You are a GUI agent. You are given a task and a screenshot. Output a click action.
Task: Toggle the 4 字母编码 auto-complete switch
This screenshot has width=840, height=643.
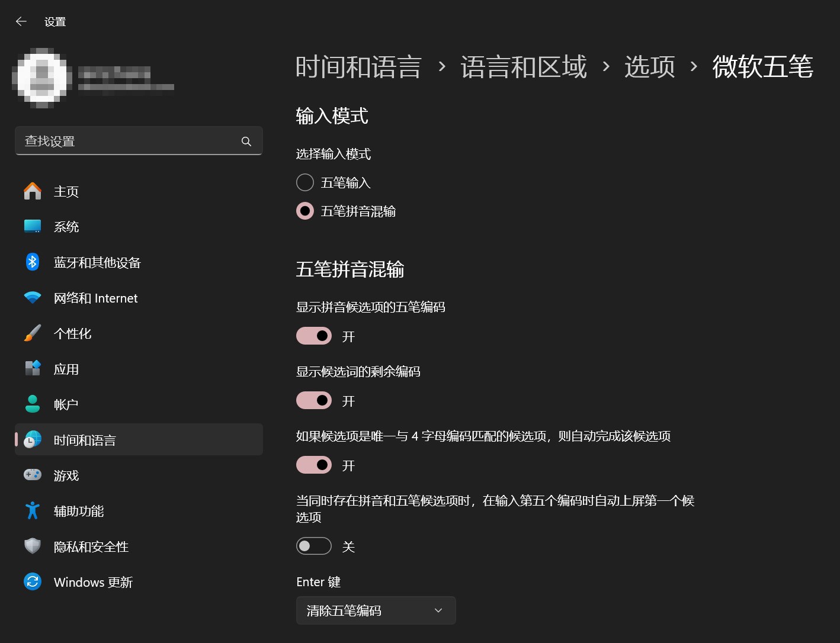tap(314, 465)
